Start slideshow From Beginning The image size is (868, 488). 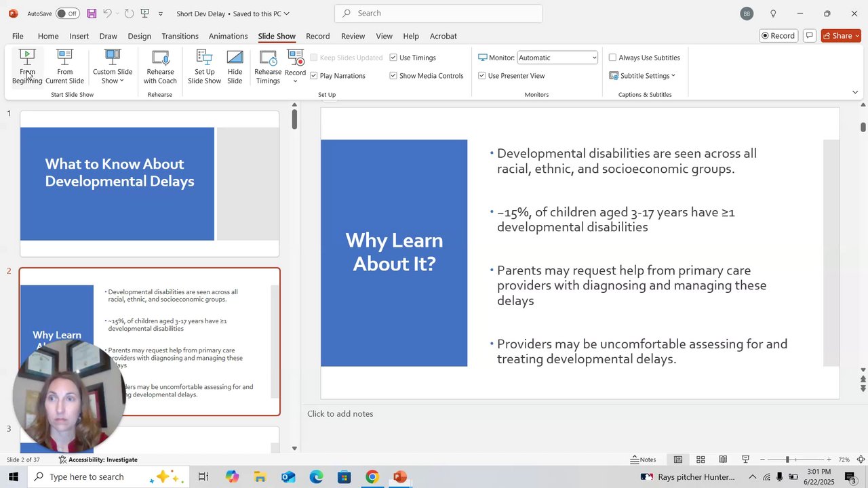point(27,66)
